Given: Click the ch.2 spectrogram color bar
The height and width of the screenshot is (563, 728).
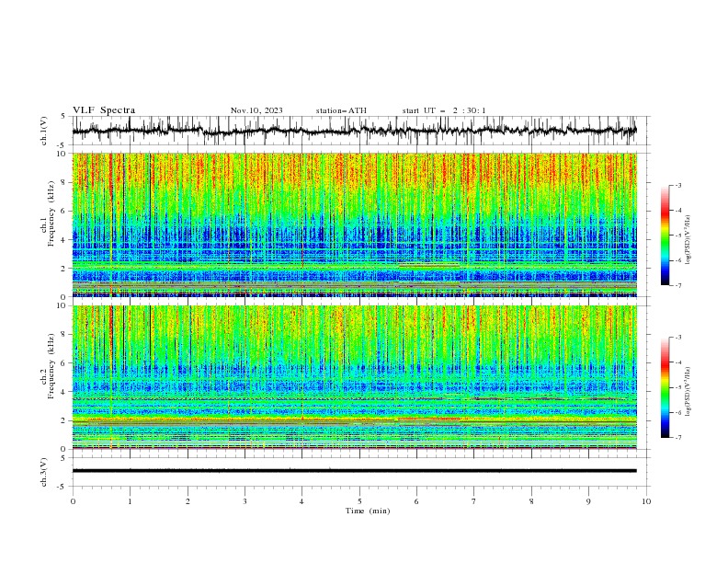Looking at the screenshot, I should [665, 387].
